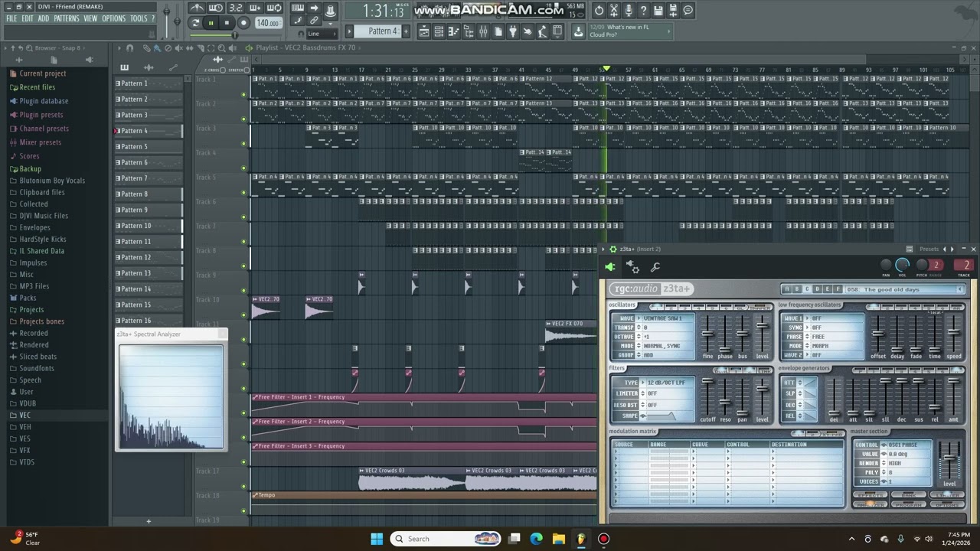
Task: Click the plus button next to Pattern 4
Action: [406, 31]
